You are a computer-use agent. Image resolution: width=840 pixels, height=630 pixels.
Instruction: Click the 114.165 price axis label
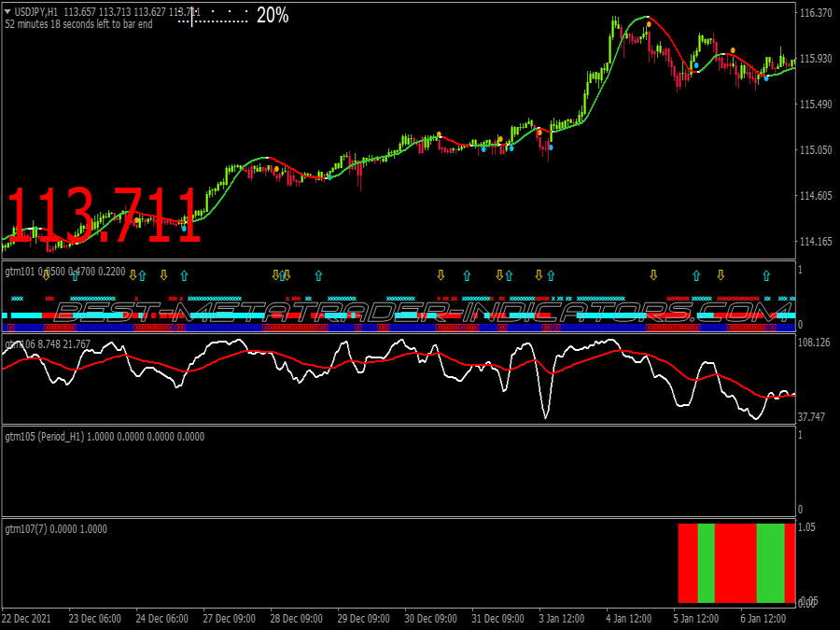[816, 242]
